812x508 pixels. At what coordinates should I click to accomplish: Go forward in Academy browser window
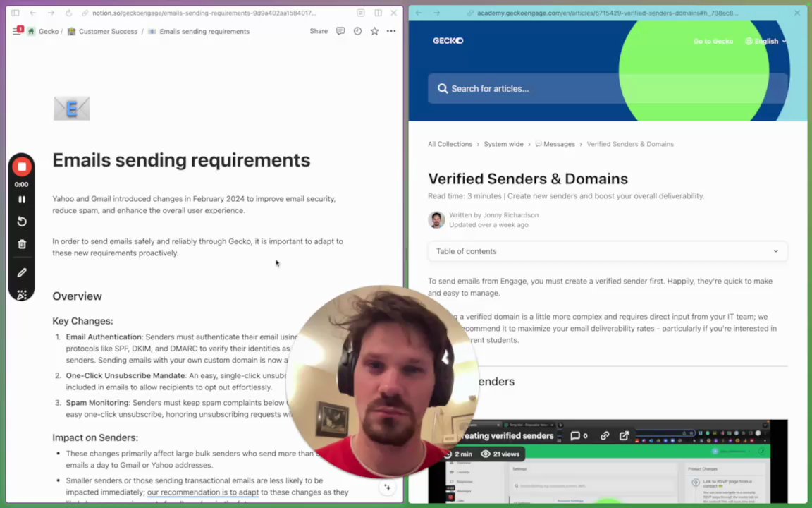[x=436, y=13]
